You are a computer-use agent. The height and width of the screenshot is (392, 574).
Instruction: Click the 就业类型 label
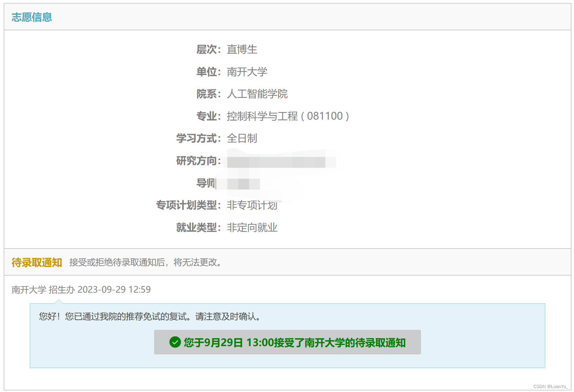(x=199, y=228)
